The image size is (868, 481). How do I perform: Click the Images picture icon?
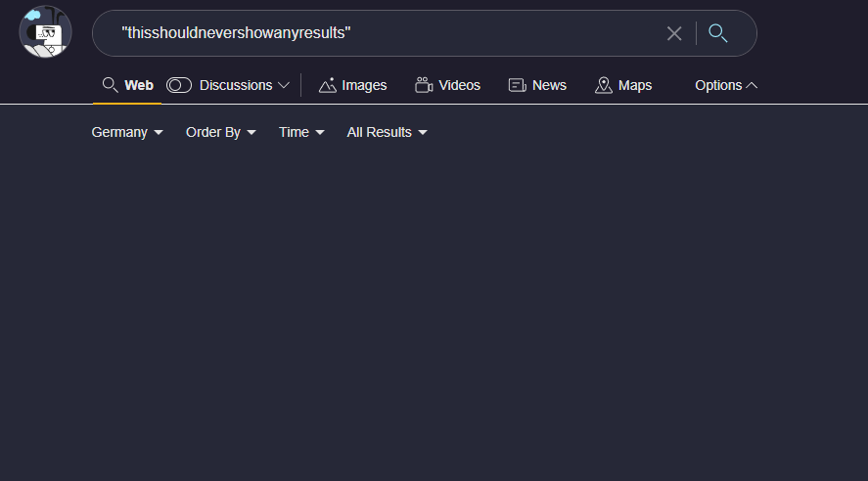pos(328,85)
